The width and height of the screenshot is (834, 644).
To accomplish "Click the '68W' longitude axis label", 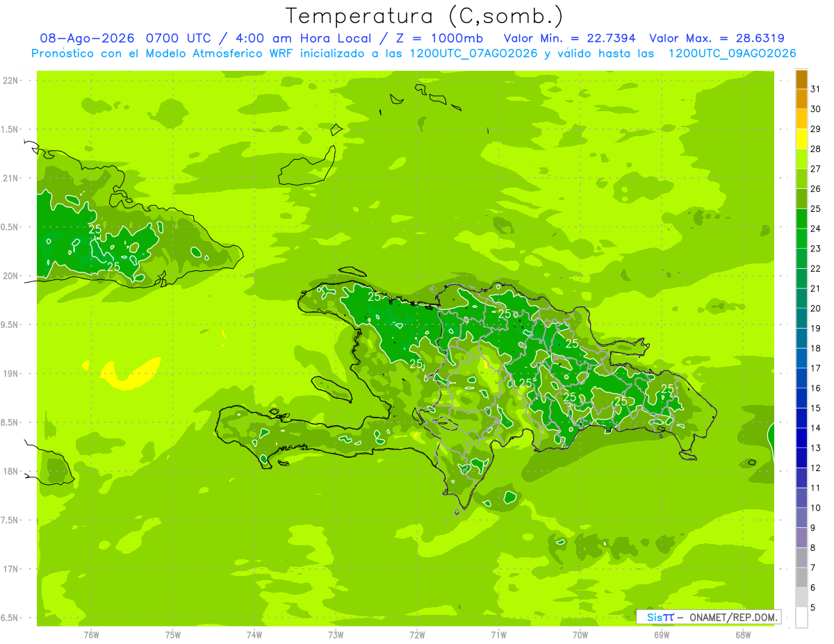I will coord(743,634).
